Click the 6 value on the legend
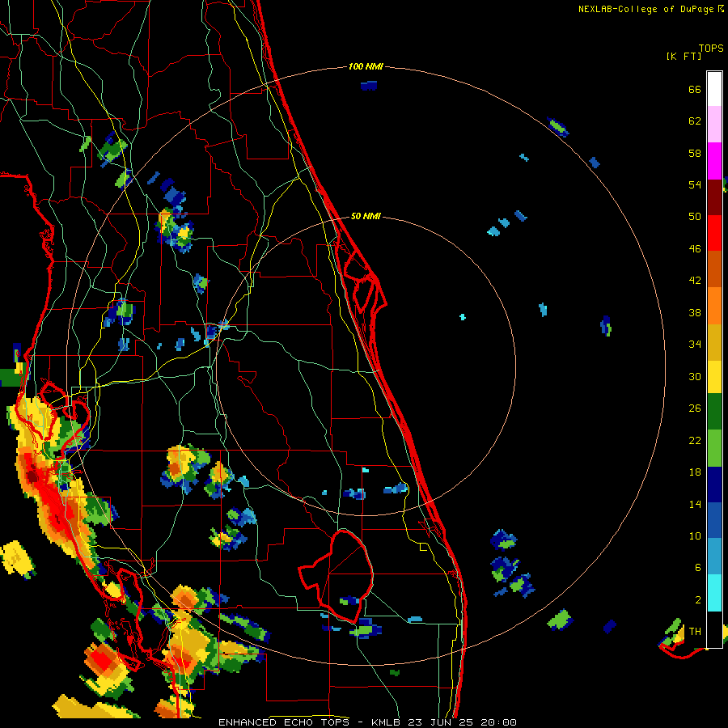 (x=698, y=568)
